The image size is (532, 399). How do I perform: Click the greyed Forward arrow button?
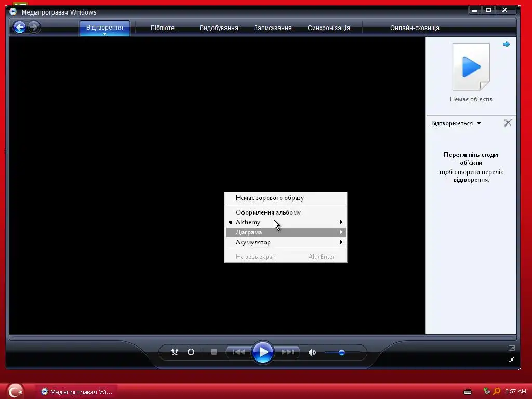tap(34, 27)
